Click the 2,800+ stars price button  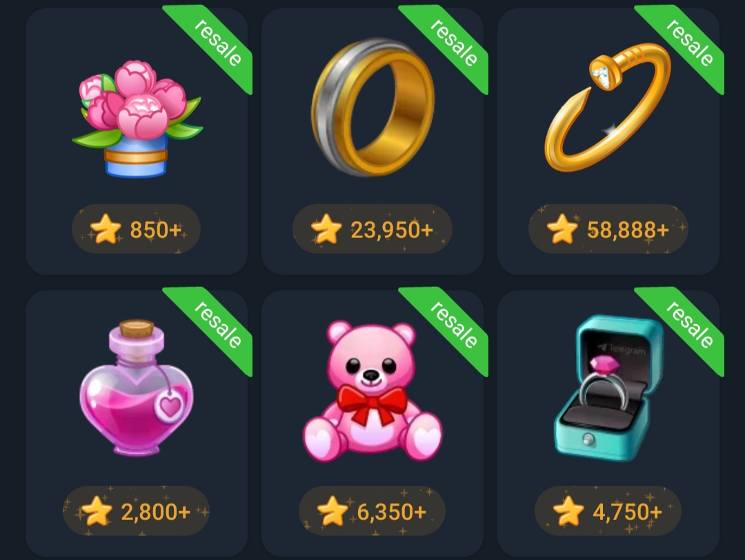tap(137, 511)
